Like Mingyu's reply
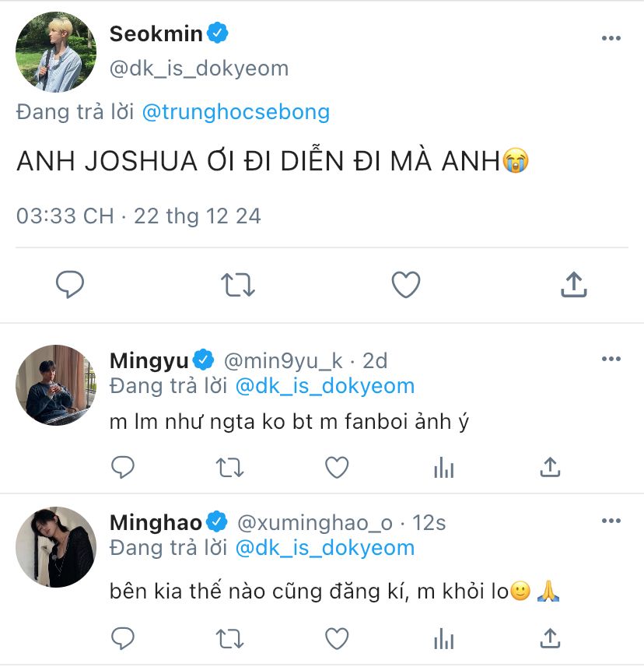The width and height of the screenshot is (644, 667). click(x=336, y=467)
